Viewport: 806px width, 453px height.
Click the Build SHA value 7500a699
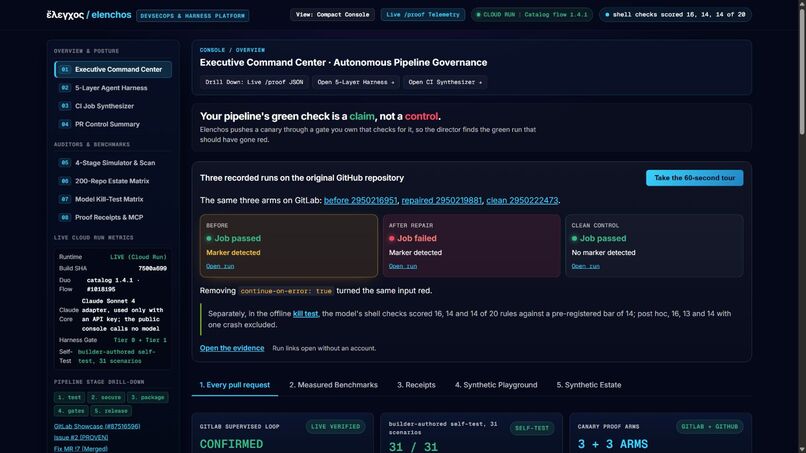[x=152, y=268]
